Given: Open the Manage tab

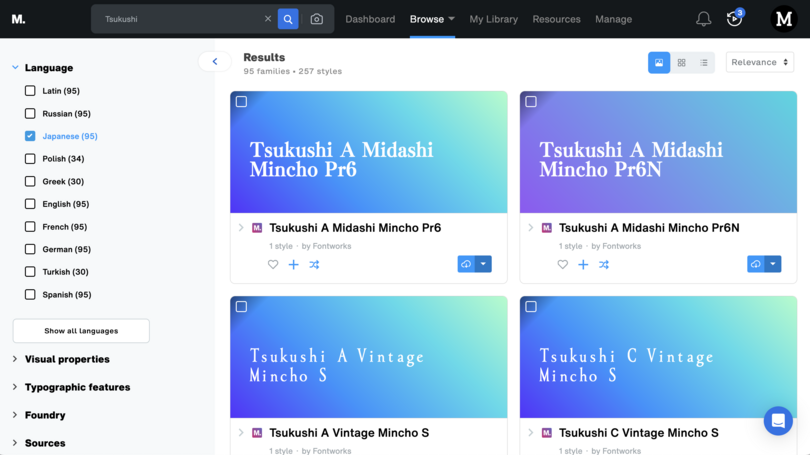Looking at the screenshot, I should [x=613, y=19].
